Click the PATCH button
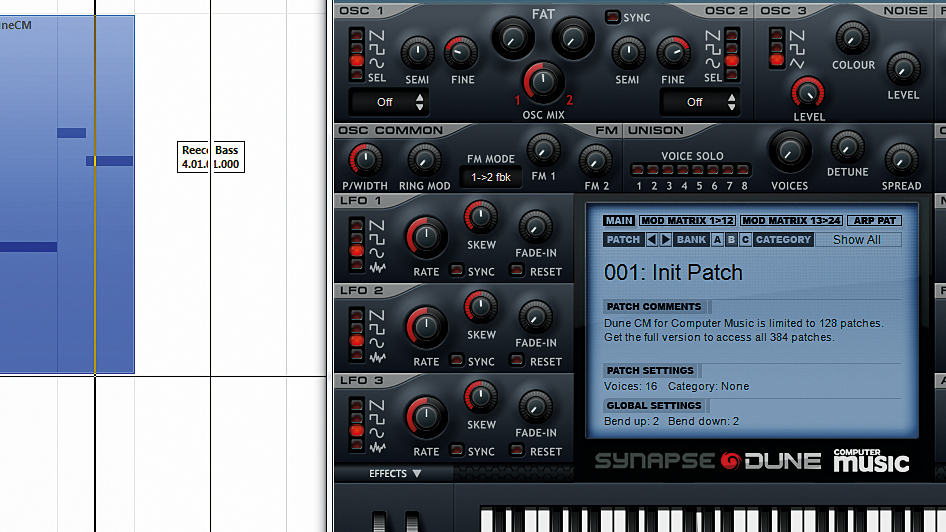Viewport: 946px width, 532px height. point(623,239)
